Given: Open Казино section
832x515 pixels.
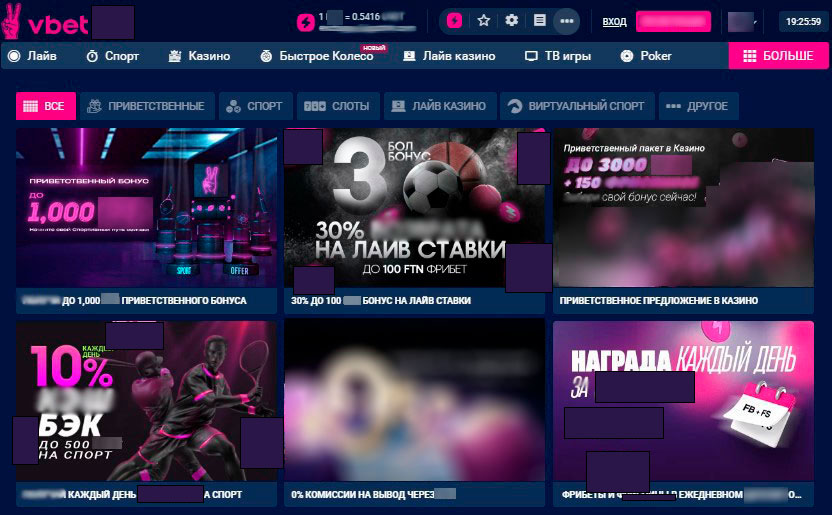Looking at the screenshot, I should point(199,56).
